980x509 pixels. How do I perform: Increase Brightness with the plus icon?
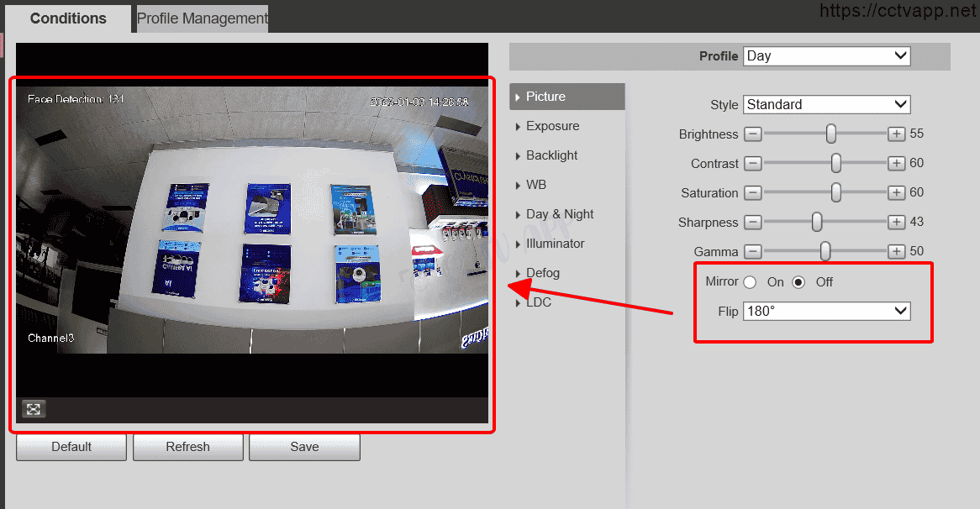coord(897,134)
